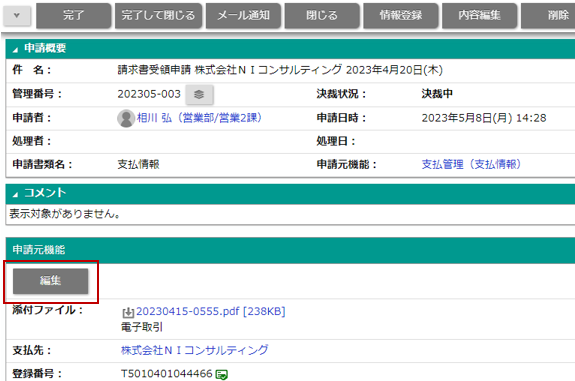Click the applicant avatar icon

coord(126,118)
